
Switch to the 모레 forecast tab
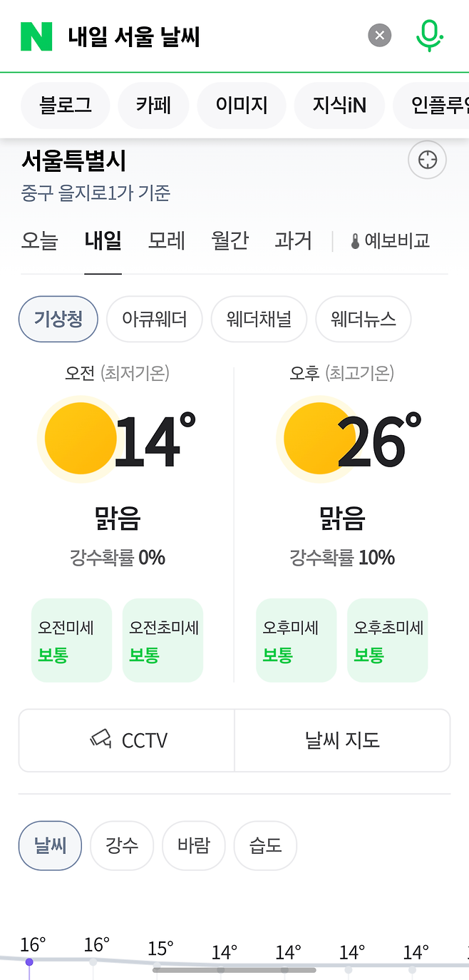[165, 240]
